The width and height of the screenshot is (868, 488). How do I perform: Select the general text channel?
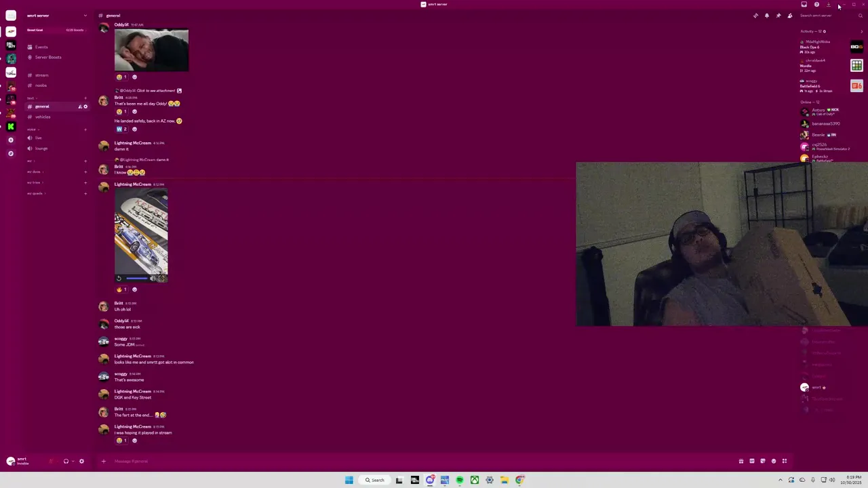pos(57,106)
